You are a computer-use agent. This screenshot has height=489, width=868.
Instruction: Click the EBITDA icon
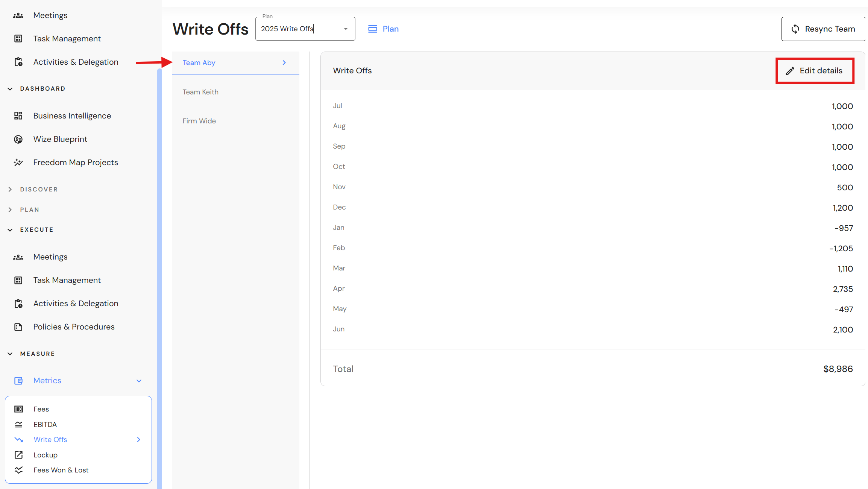pos(18,425)
